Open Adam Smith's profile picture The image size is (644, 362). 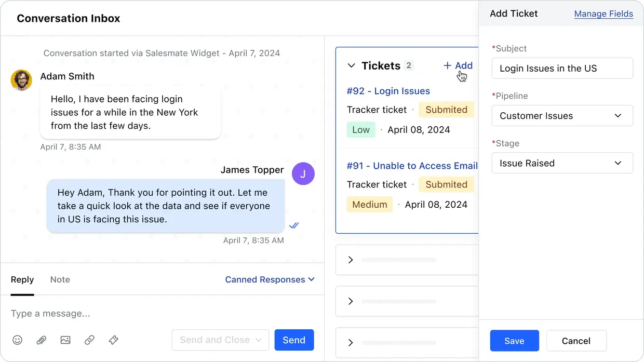click(x=21, y=80)
